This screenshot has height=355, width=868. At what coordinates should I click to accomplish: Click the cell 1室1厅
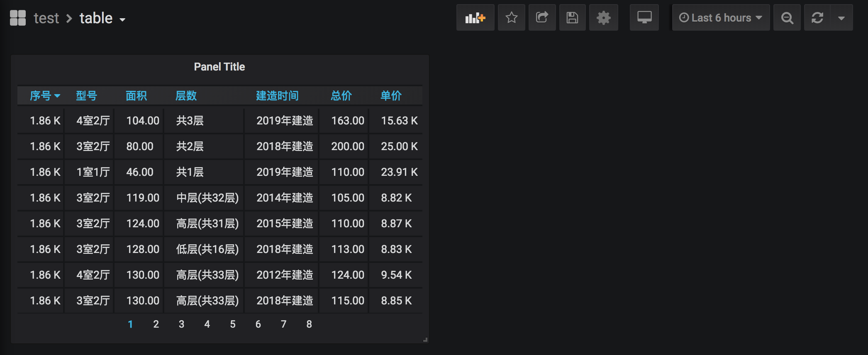89,172
